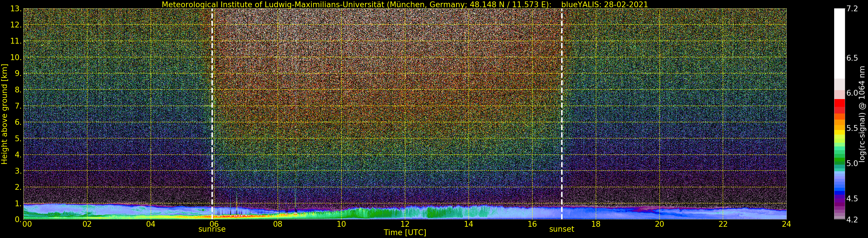This screenshot has height=238, width=868.
Task: Click the white top section of the colorbar
Action: [x=839, y=43]
